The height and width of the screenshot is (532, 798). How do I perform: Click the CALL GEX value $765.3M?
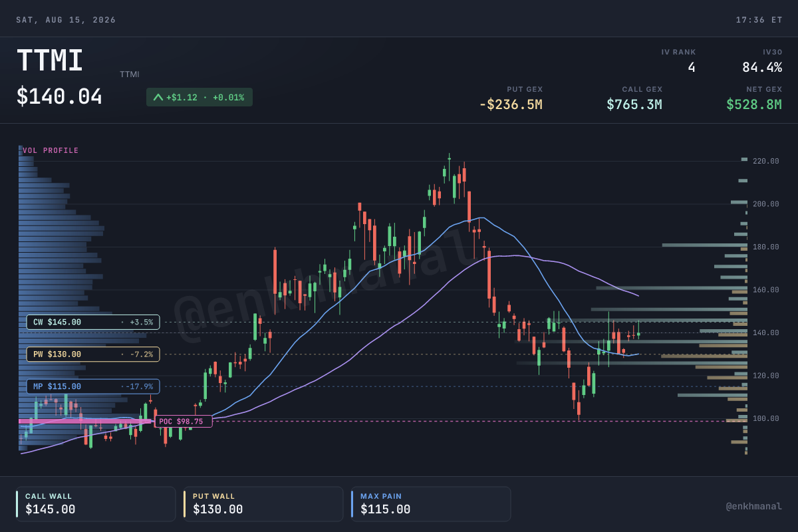[634, 104]
